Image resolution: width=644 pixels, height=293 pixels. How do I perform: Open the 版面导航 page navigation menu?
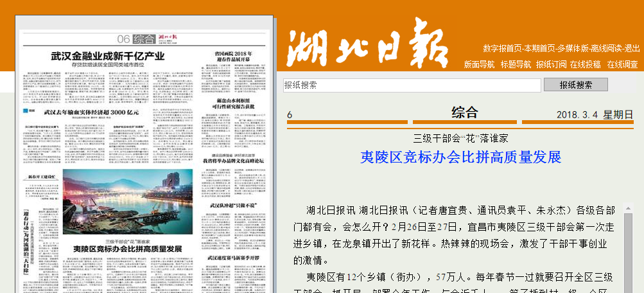tap(479, 64)
